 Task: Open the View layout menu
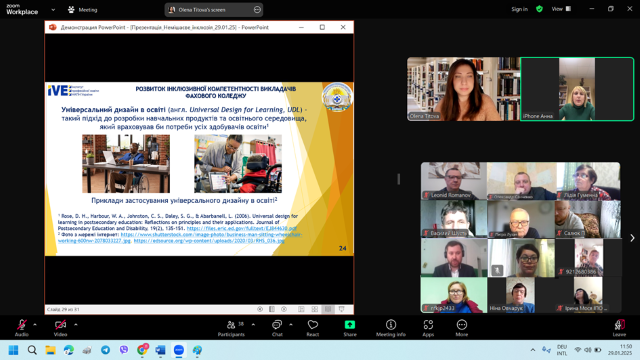562,9
